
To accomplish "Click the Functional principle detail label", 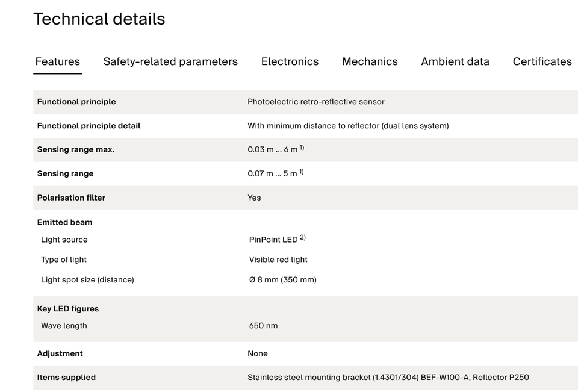I will click(x=89, y=126).
